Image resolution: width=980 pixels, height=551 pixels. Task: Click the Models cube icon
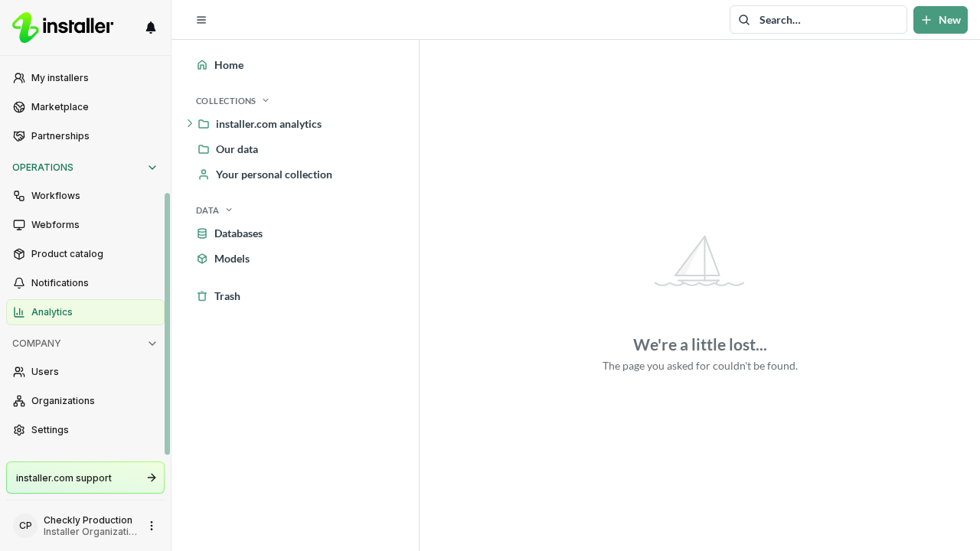click(x=202, y=259)
